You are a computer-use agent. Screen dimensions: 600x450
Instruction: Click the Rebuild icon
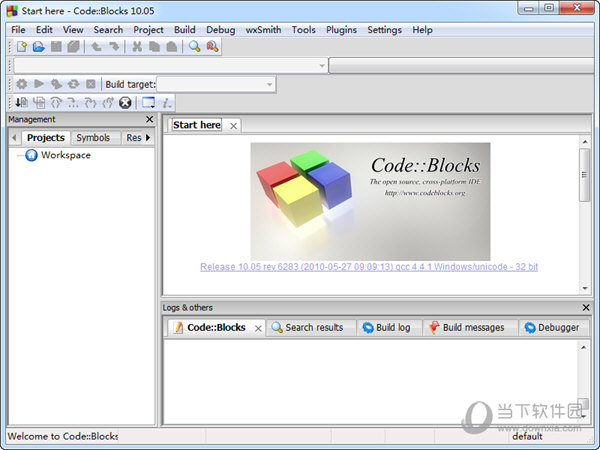click(x=73, y=84)
